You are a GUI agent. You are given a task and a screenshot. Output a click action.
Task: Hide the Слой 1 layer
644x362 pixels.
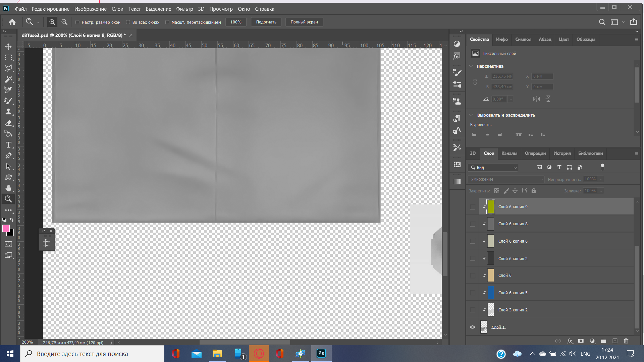pos(472,327)
